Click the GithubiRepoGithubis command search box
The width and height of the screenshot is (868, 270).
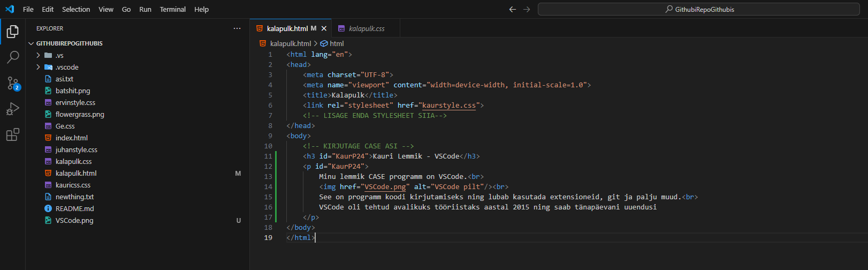pos(699,9)
